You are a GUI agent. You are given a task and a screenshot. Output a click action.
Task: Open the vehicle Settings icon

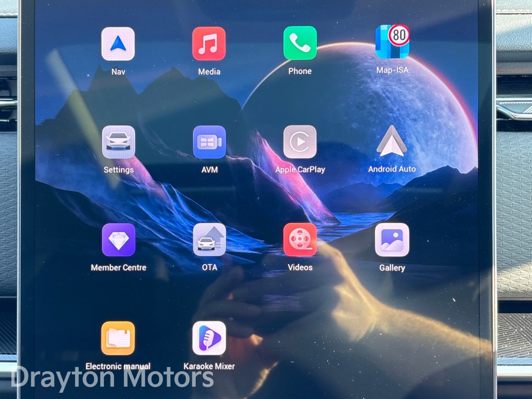pyautogui.click(x=118, y=142)
